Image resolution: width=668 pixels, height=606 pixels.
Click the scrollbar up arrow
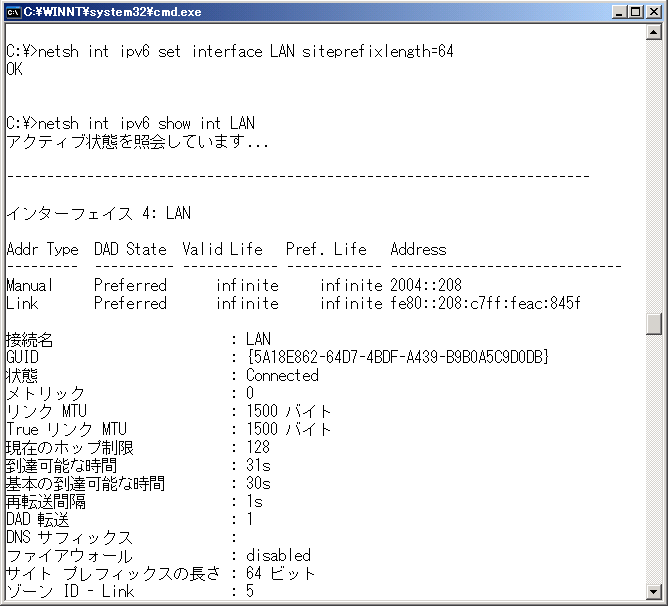point(655,33)
